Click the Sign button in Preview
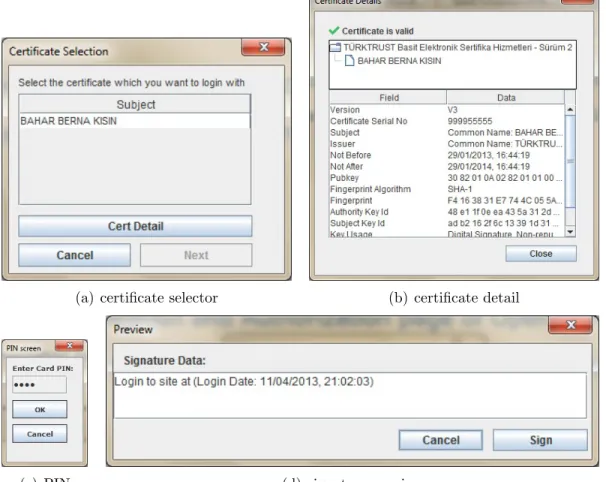The height and width of the screenshot is (482, 606). tap(540, 440)
